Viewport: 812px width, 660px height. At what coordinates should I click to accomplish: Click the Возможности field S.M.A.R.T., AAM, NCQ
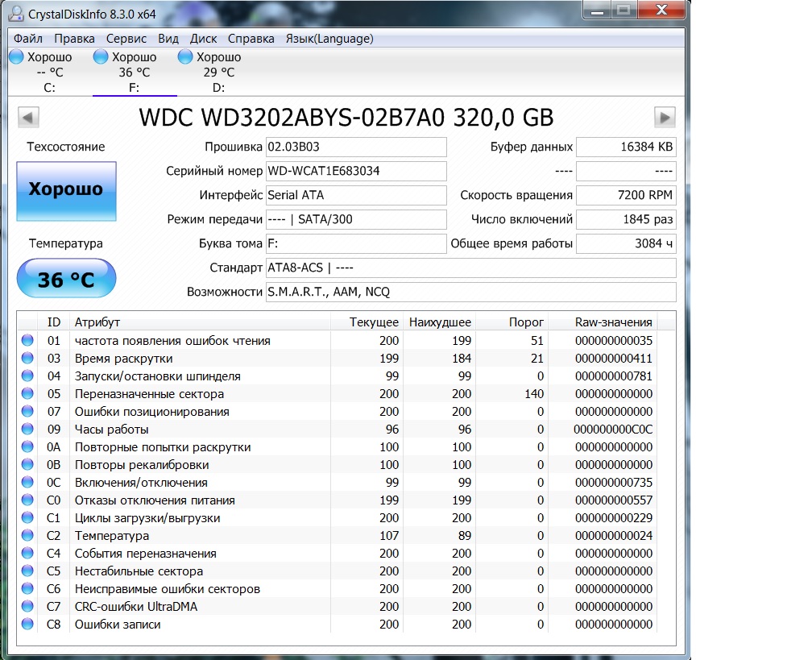click(471, 292)
